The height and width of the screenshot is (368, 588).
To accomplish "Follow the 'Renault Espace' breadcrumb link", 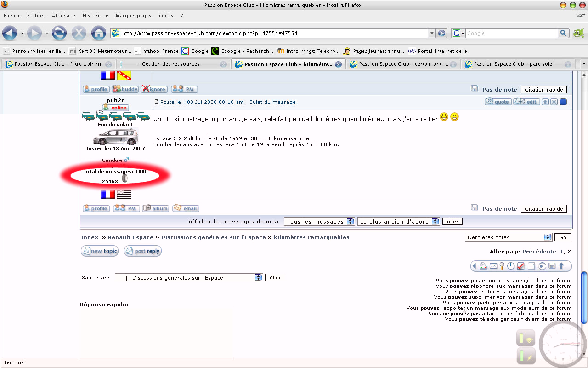I will (130, 237).
